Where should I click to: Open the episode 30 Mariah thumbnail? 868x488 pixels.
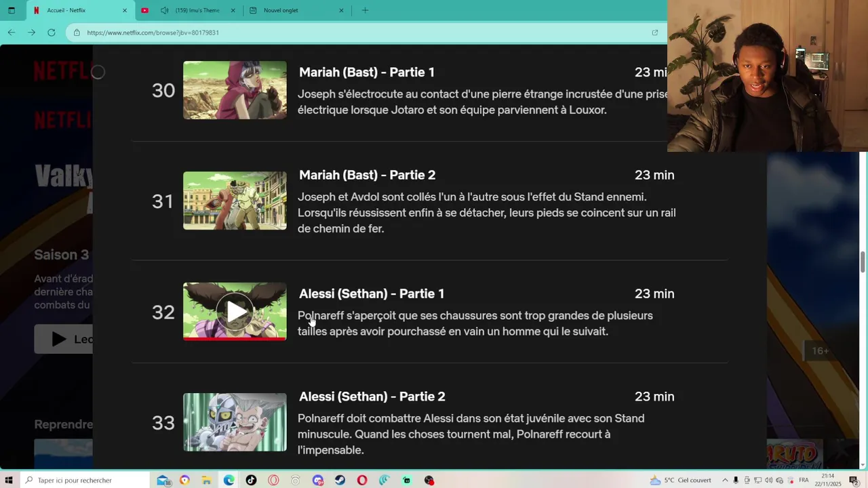tap(235, 90)
